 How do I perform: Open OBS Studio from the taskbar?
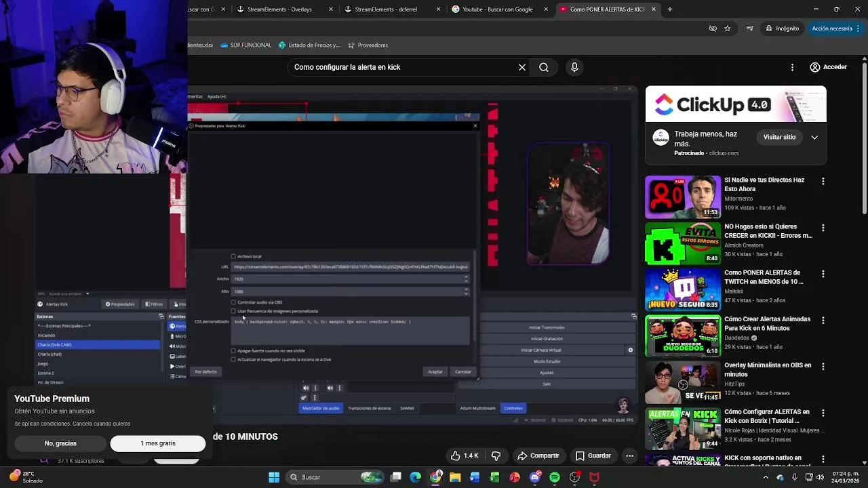574,477
